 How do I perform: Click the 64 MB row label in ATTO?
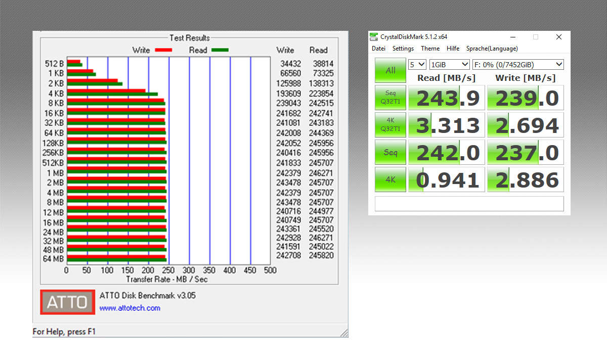[54, 259]
